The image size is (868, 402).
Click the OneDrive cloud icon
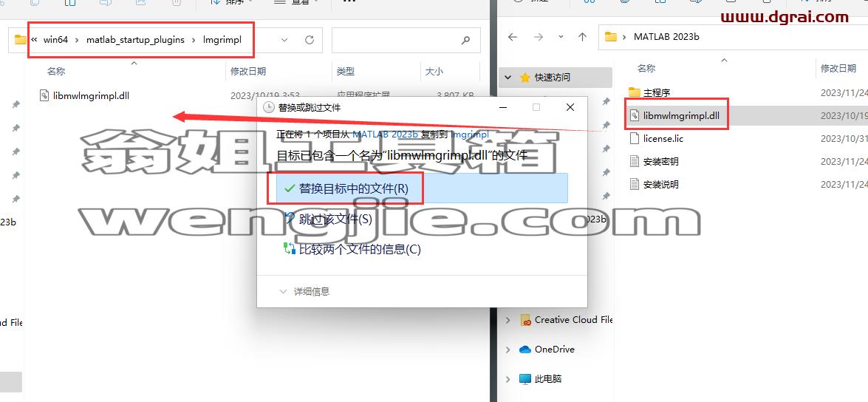tap(525, 350)
